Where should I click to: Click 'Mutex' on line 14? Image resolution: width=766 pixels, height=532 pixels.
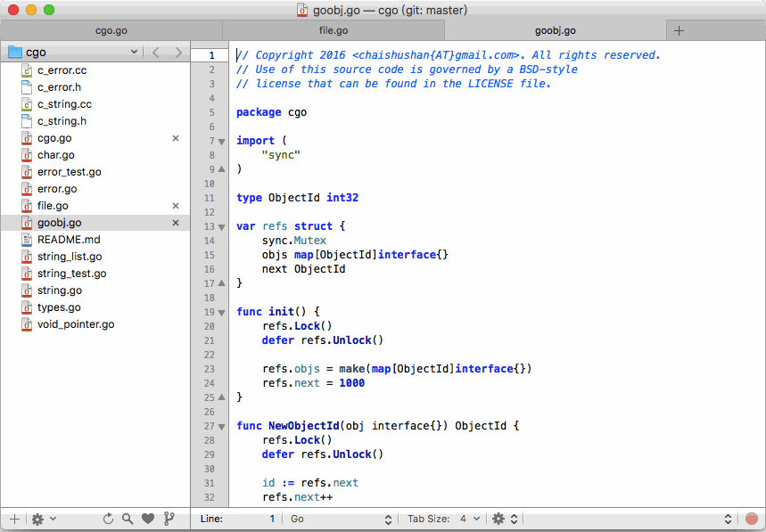[x=310, y=241]
